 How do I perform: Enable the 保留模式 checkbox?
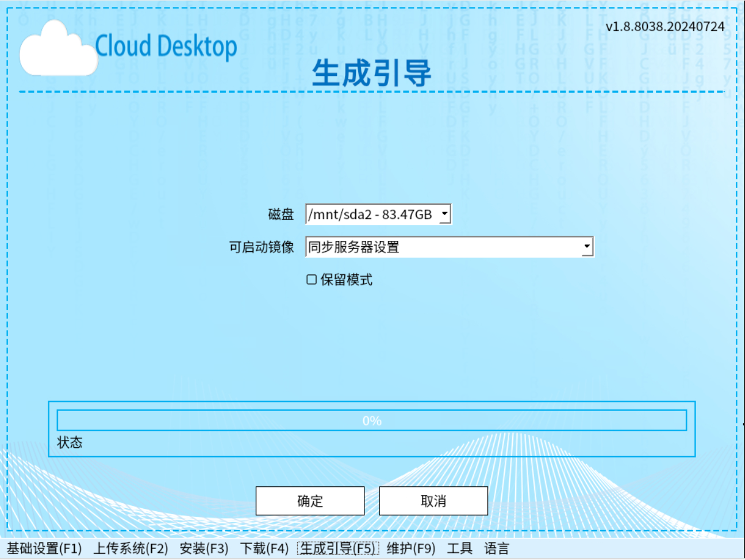(312, 279)
